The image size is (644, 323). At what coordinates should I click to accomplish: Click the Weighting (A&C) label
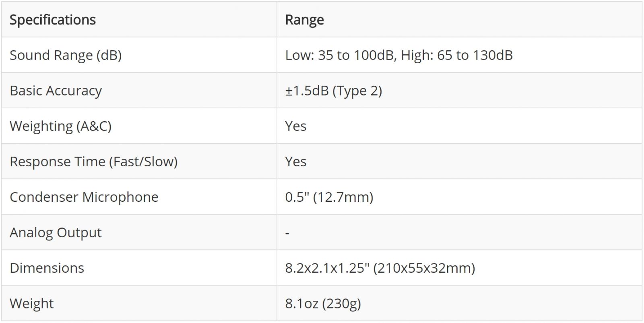[x=60, y=126]
